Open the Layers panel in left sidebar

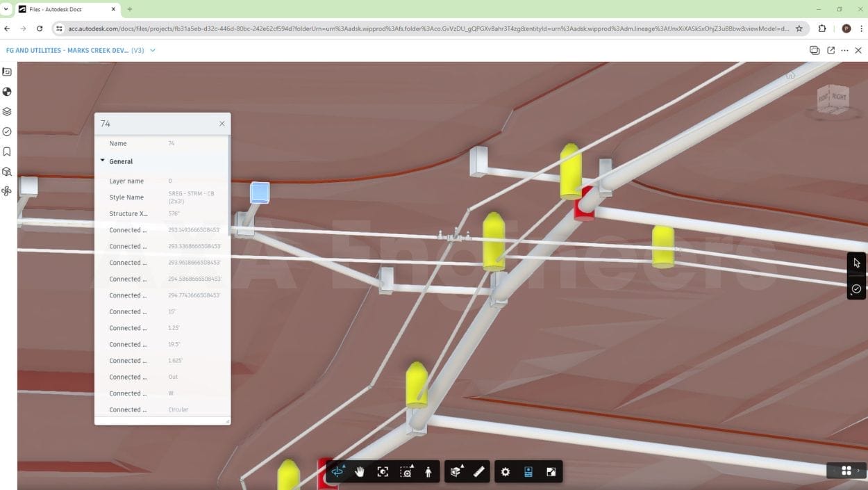tap(7, 111)
